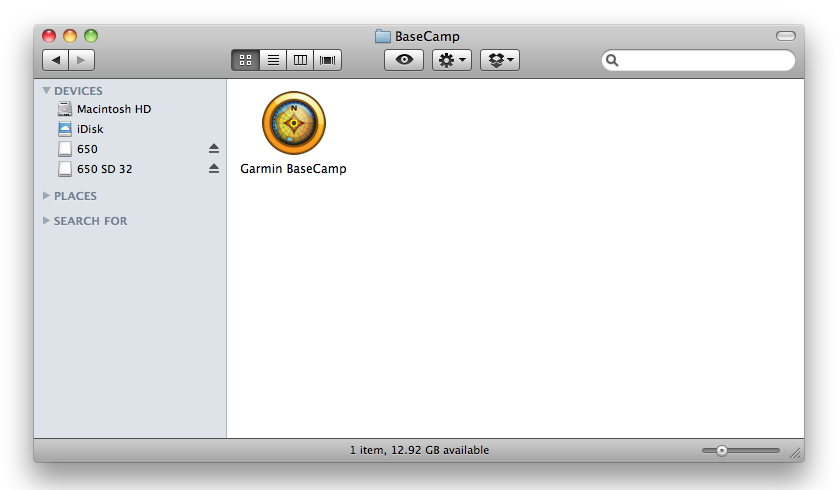This screenshot has height=490, width=840.
Task: Select iDisk in the sidebar
Action: (x=90, y=129)
